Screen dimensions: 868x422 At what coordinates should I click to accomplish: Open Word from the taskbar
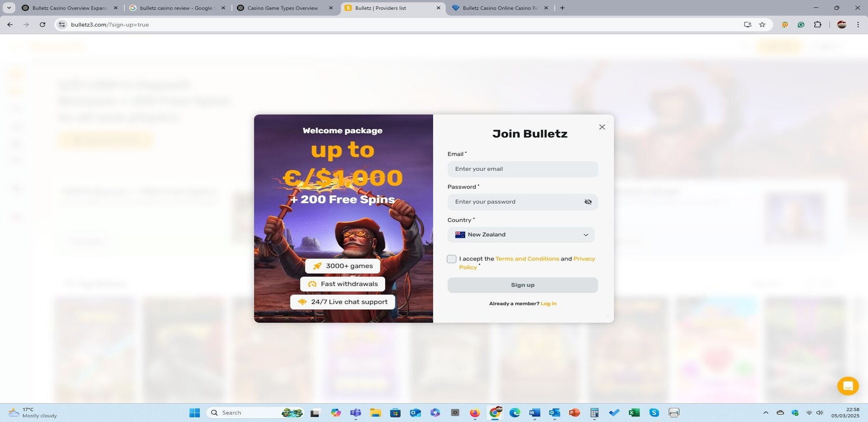tap(534, 413)
